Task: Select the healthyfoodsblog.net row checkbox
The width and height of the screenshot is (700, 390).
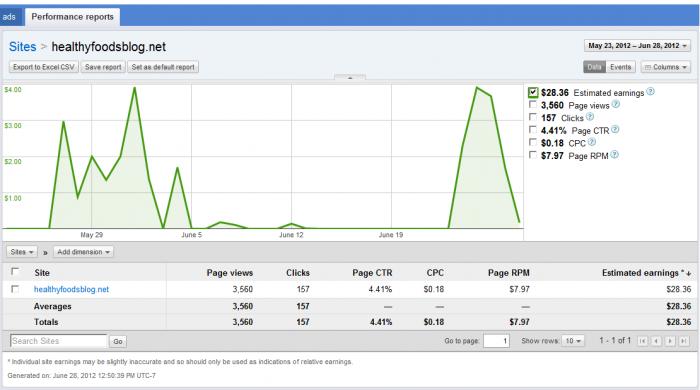Action: click(x=15, y=289)
